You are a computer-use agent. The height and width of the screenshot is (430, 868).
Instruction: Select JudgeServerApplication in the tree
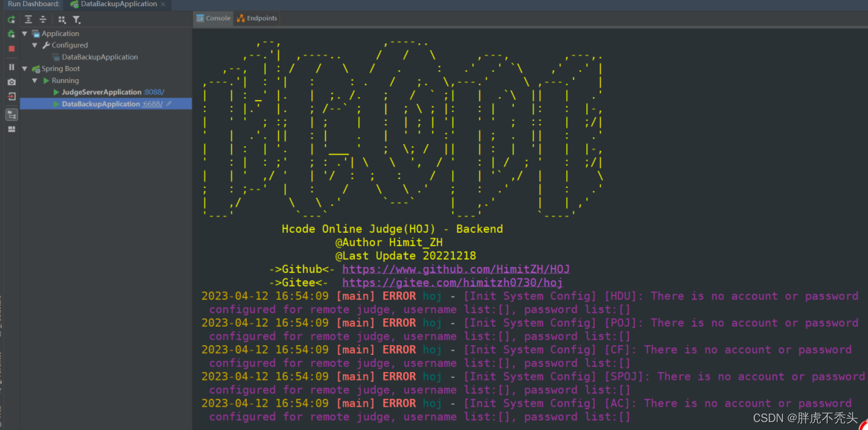pos(101,92)
